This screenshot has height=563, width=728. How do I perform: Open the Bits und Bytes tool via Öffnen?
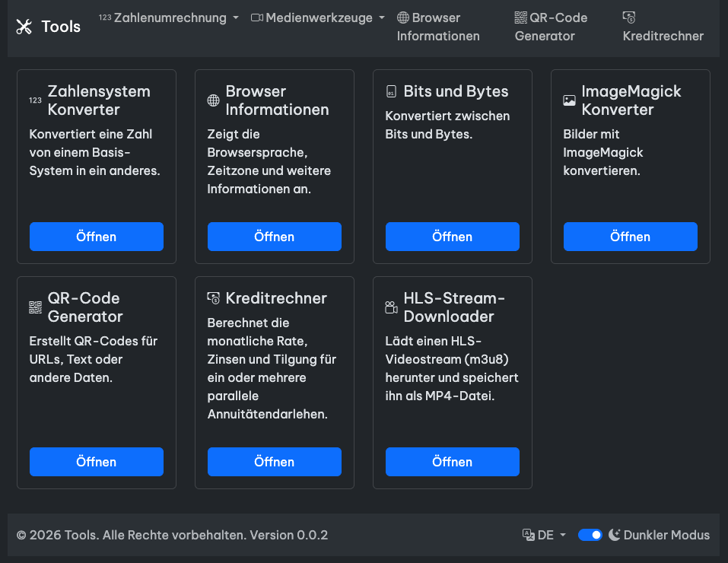pos(452,237)
